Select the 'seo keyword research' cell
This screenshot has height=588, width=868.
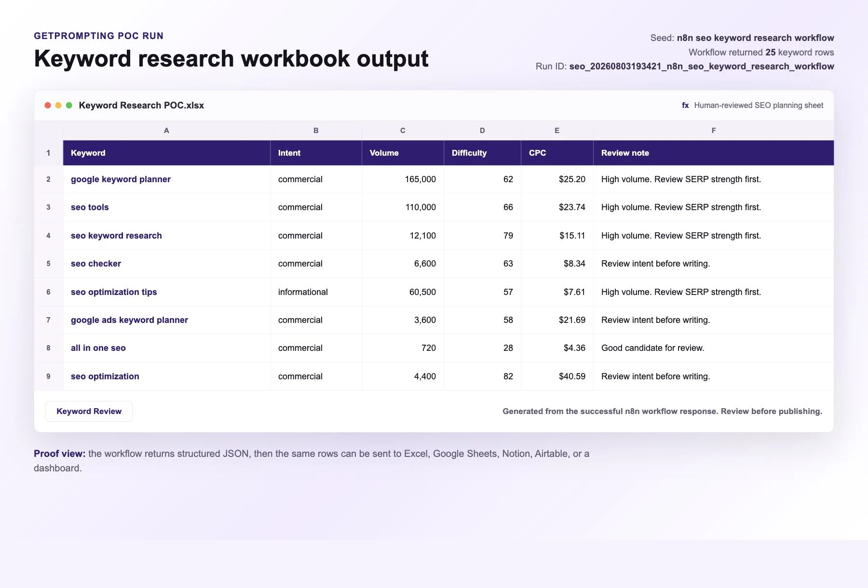pyautogui.click(x=166, y=236)
